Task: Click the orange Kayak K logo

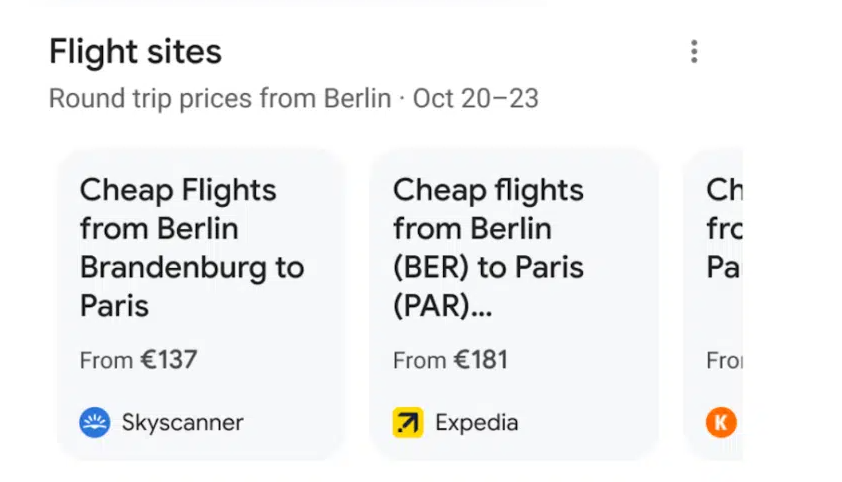Action: click(x=721, y=422)
